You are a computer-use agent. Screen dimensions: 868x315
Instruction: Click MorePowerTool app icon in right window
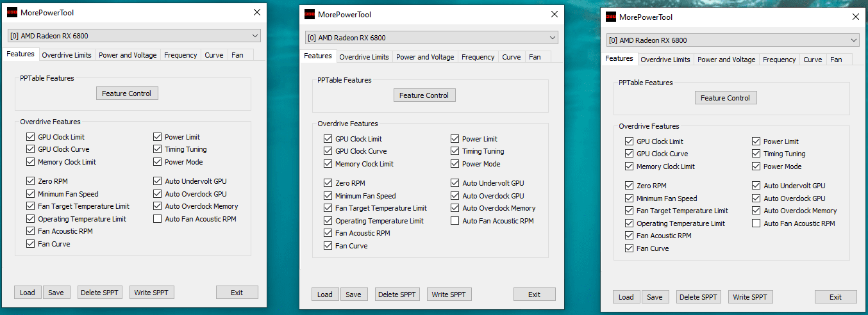pos(611,17)
